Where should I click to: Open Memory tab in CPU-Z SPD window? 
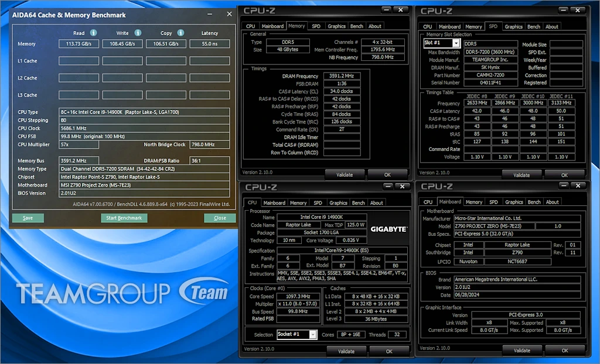[473, 27]
